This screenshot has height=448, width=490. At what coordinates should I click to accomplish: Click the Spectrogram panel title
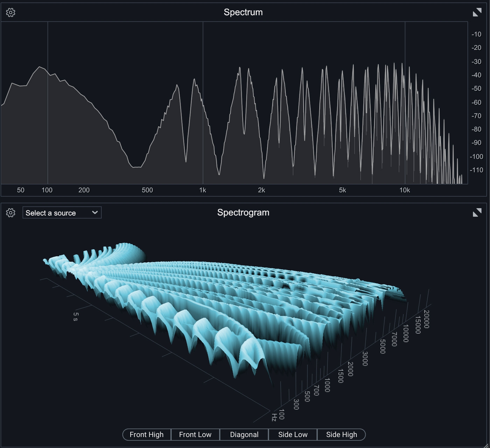[x=243, y=212]
